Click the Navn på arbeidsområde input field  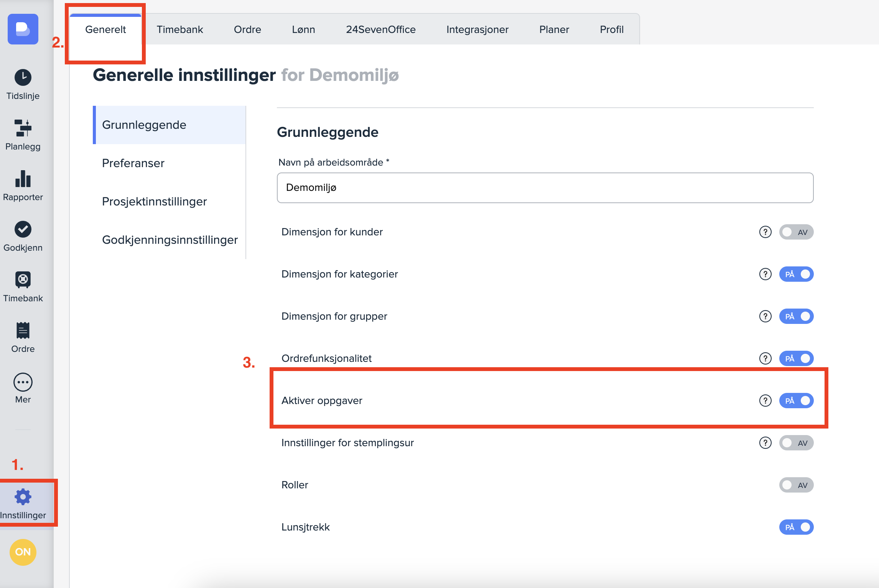coord(545,188)
